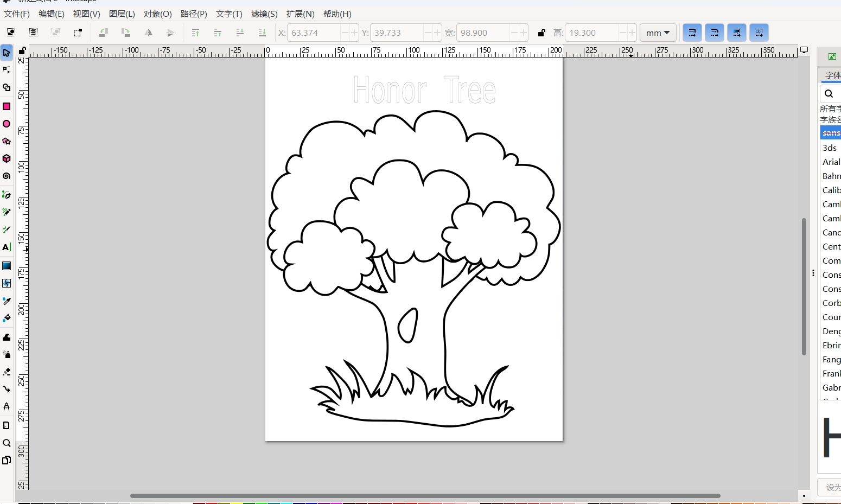
Task: Select the 3ds font in list
Action: point(831,148)
